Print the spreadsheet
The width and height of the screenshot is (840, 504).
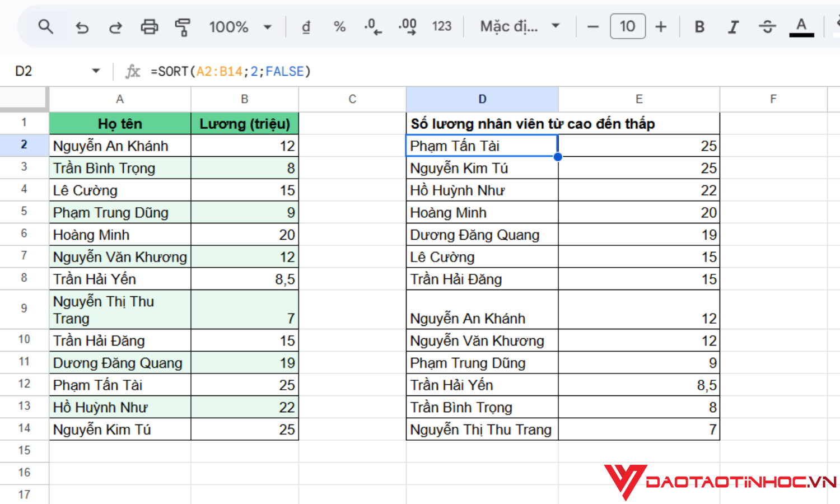pos(149,27)
